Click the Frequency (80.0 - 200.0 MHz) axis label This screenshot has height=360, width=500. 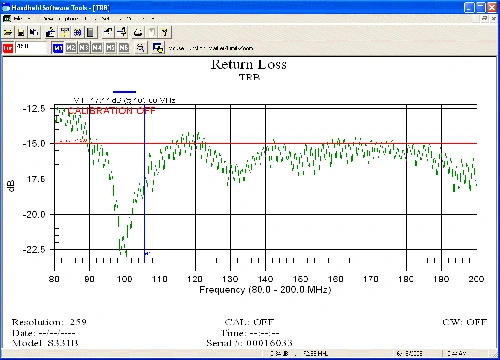click(x=265, y=290)
